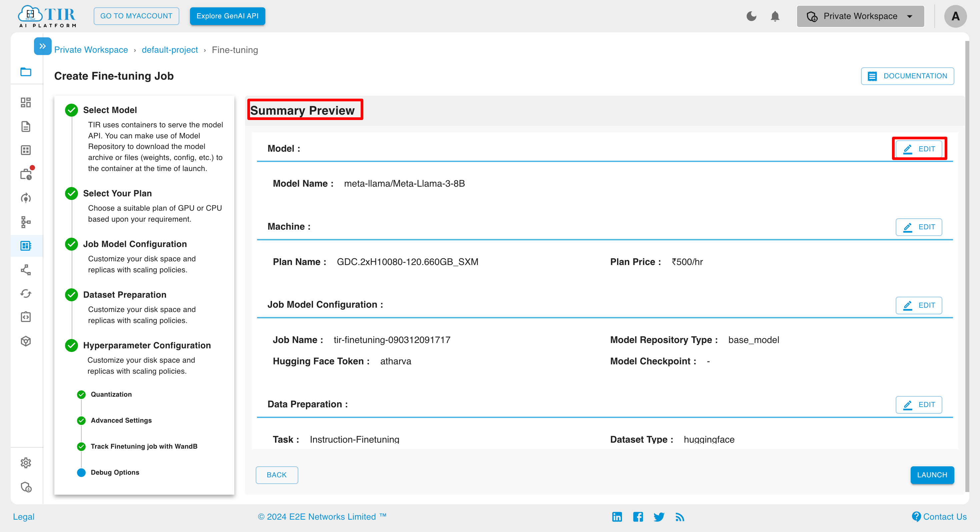This screenshot has height=532, width=980.
Task: Click huggingface dataset type value
Action: pos(709,439)
